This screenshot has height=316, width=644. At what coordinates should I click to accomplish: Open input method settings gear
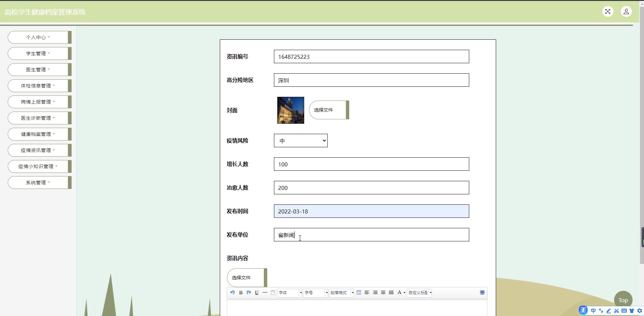point(640,311)
